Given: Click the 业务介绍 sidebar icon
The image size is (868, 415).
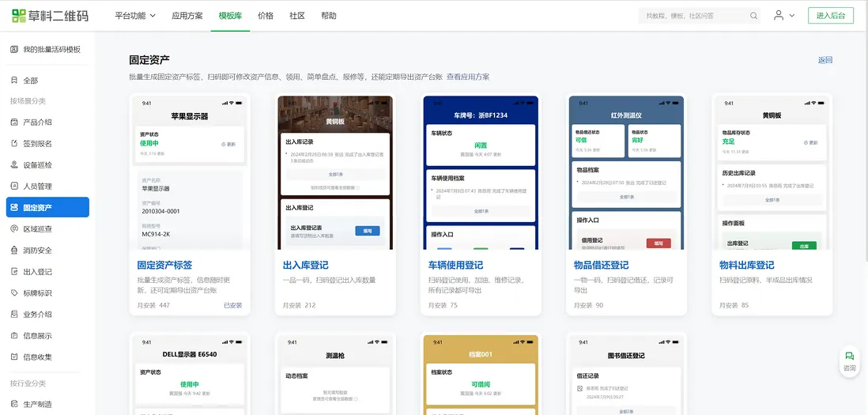Looking at the screenshot, I should (14, 315).
